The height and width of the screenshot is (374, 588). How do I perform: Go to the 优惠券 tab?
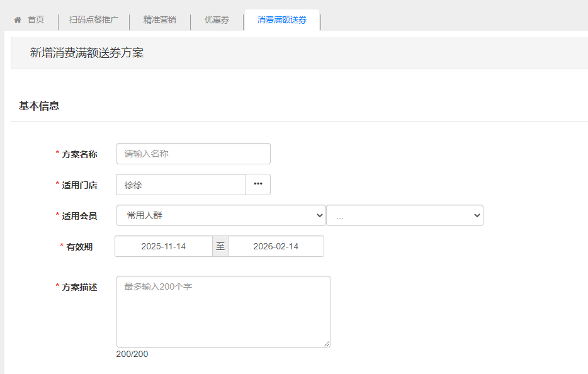tap(217, 20)
